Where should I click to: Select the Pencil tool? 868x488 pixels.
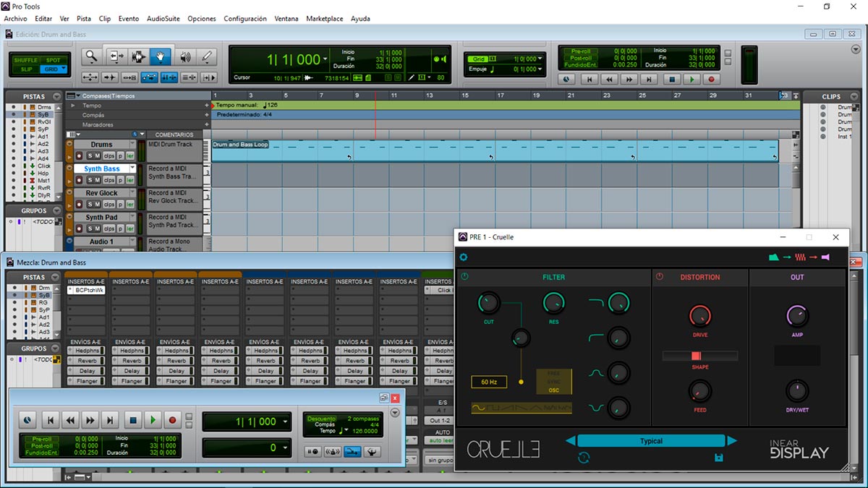[x=208, y=56]
